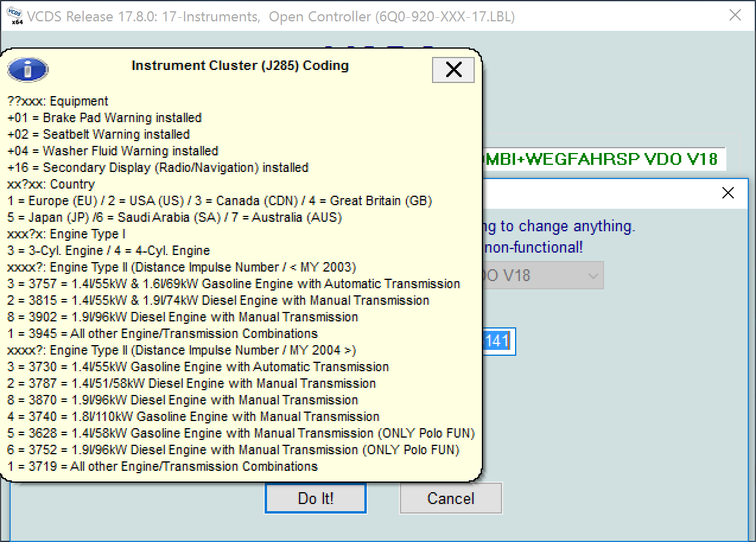Click the '5 = 3628' Polo FUN line
Screen dimensions: 756x542
(x=242, y=433)
